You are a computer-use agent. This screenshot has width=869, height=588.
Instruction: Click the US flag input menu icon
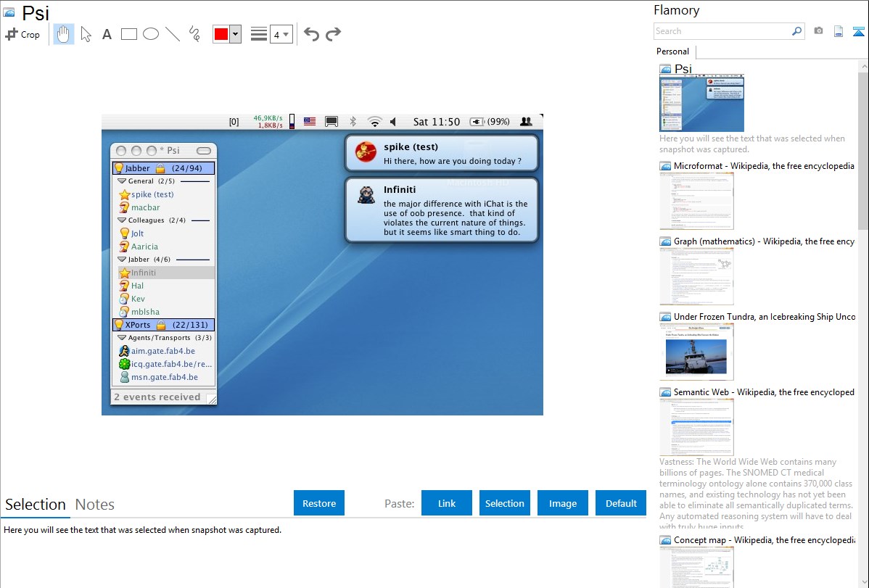[310, 121]
